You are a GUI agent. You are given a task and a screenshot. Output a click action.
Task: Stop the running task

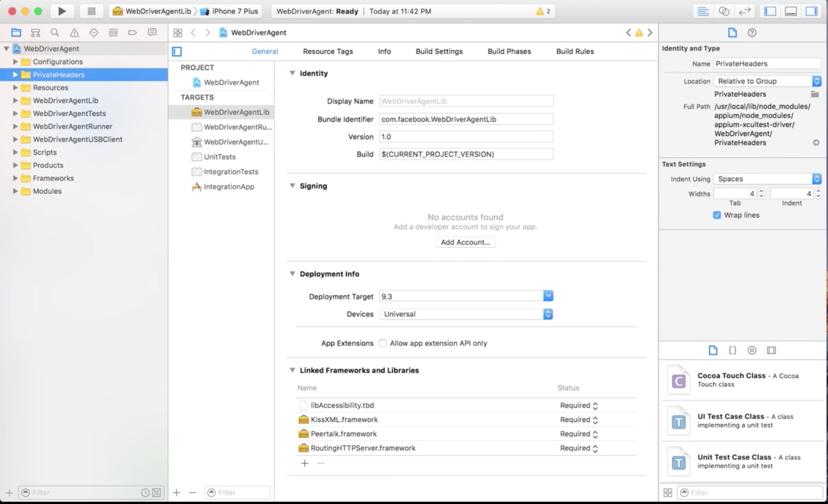coord(91,11)
